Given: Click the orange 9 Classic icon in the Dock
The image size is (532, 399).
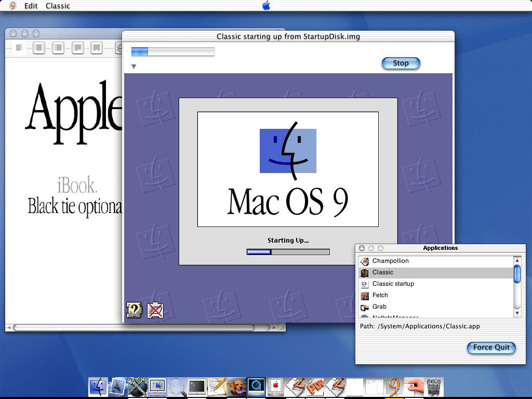Looking at the screenshot, I should (x=394, y=387).
